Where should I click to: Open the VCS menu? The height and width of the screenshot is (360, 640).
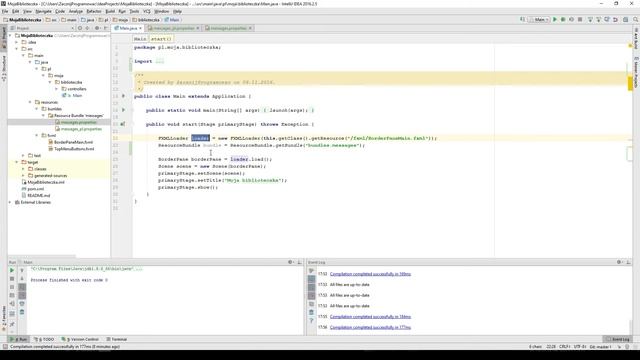[147, 11]
